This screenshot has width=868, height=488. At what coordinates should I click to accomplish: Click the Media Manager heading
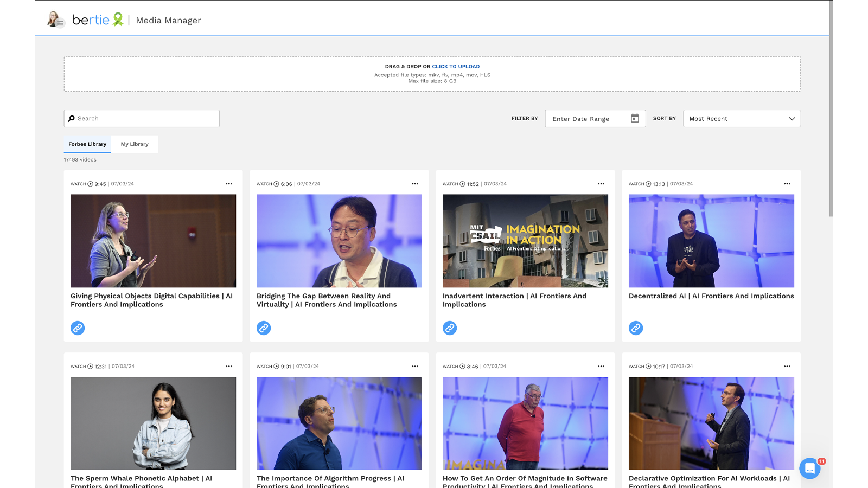pos(168,20)
